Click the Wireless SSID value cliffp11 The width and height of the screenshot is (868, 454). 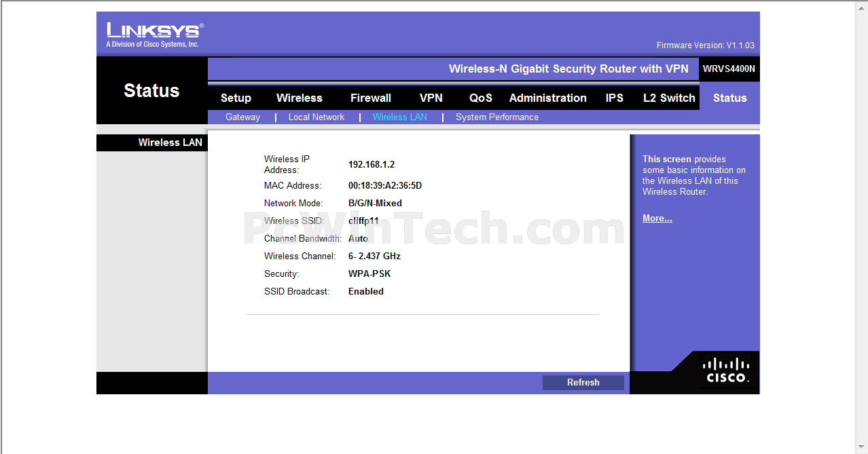click(x=363, y=221)
